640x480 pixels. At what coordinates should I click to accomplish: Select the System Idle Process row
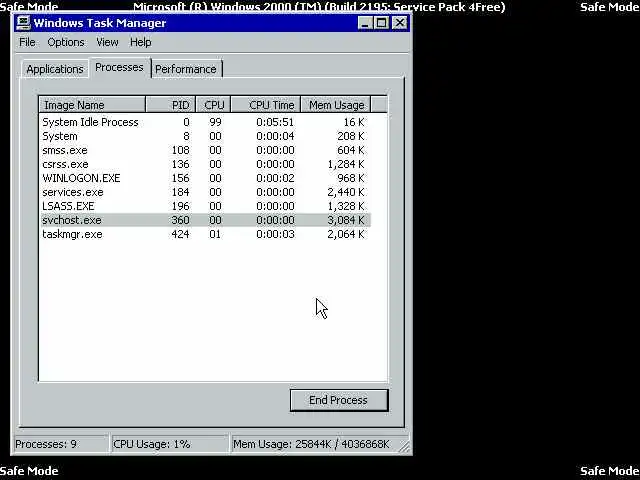(x=204, y=122)
